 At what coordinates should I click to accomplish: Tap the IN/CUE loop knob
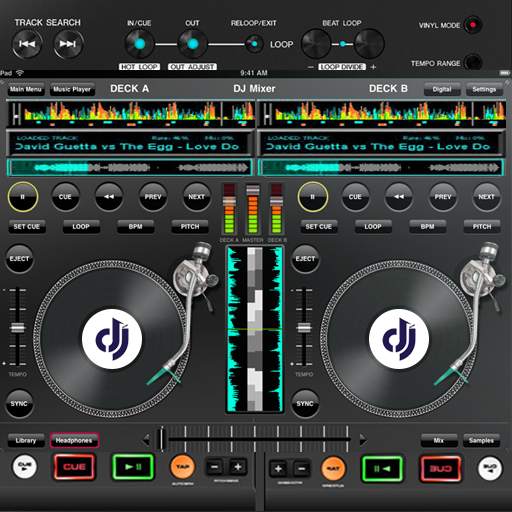tap(140, 44)
